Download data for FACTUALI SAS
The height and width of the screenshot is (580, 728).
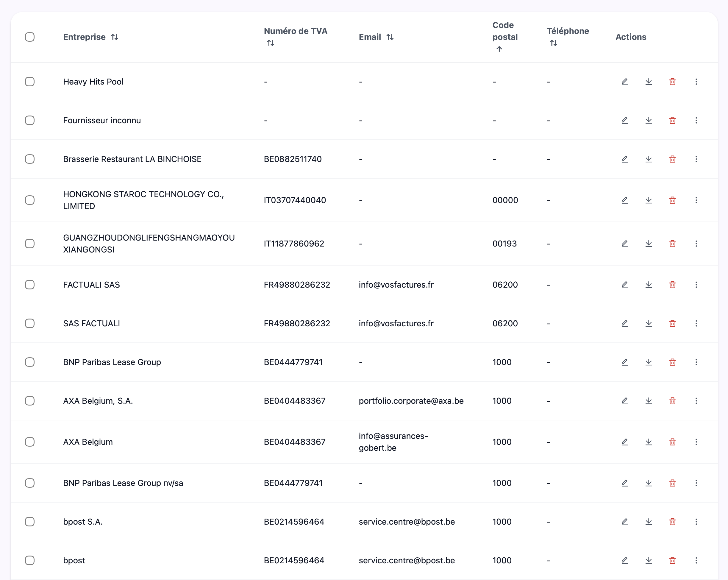pos(648,285)
